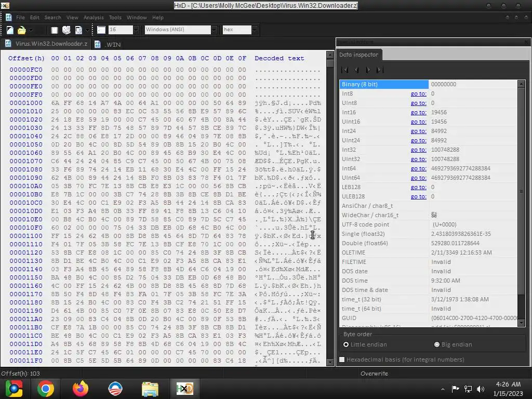Open the Window menu
Image resolution: width=532 pixels, height=399 pixels.
[x=137, y=17]
